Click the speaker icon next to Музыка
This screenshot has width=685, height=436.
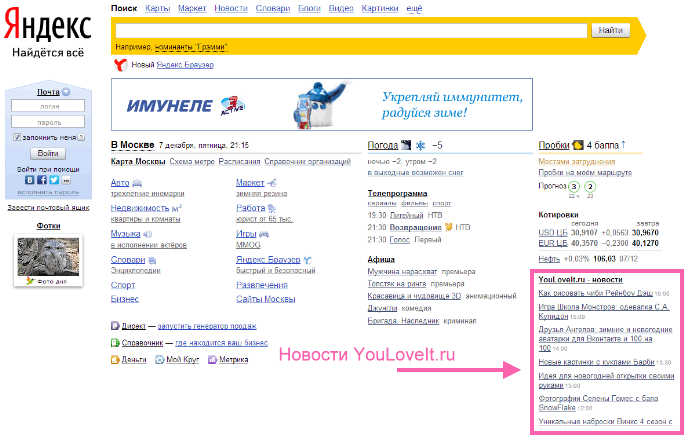point(148,234)
